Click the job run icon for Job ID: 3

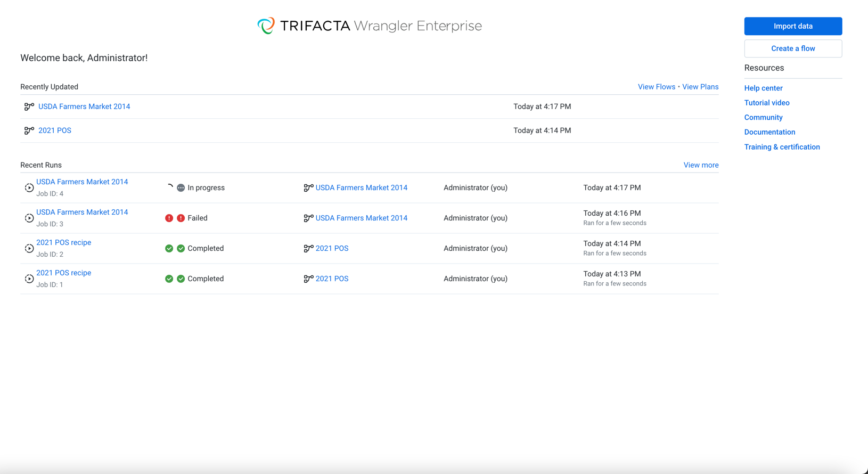point(29,218)
